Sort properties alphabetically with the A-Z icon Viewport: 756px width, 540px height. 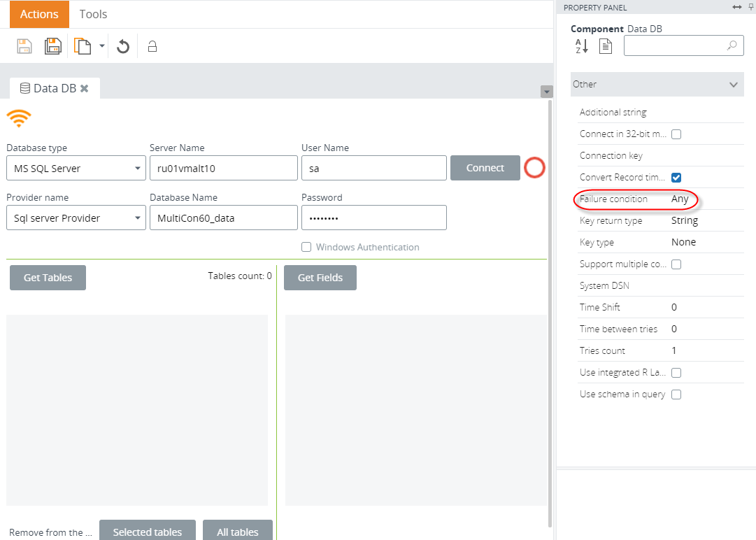(x=582, y=46)
